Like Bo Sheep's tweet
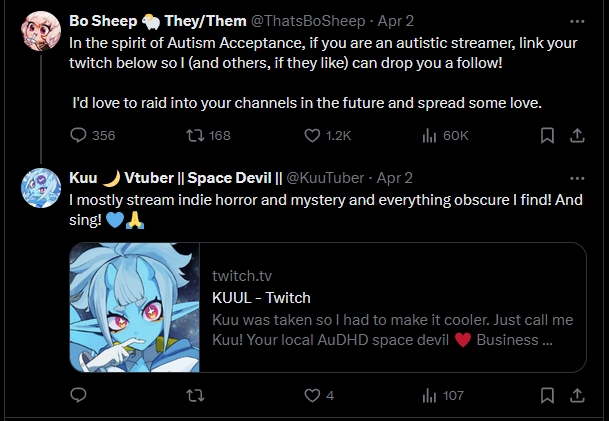The image size is (609, 421). (312, 135)
